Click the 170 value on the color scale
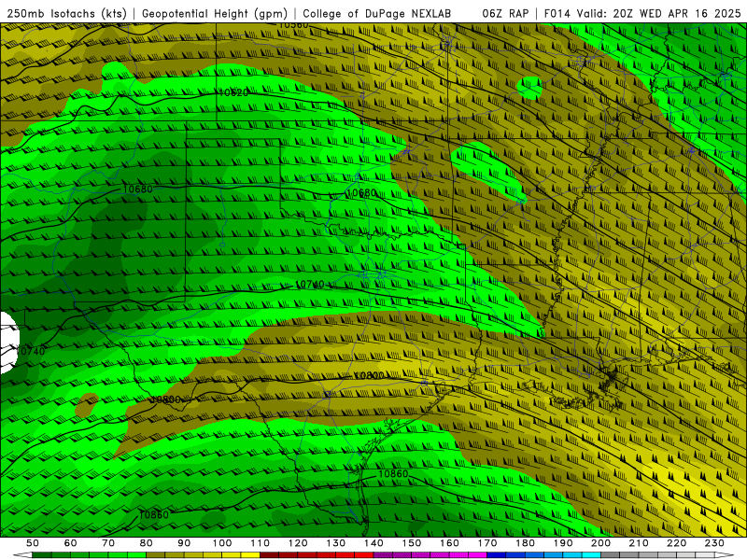Viewport: 747px width, 560px height. (486, 543)
